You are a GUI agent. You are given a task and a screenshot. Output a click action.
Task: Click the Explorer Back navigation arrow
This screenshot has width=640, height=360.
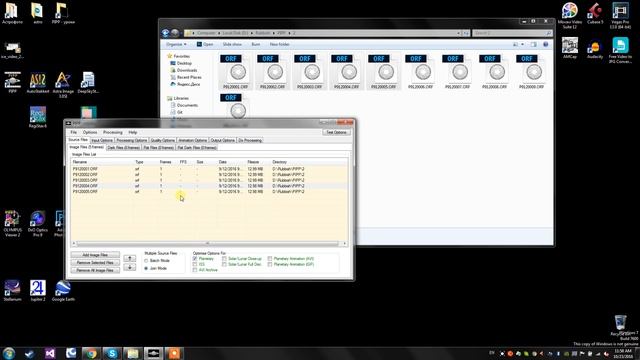pyautogui.click(x=165, y=33)
